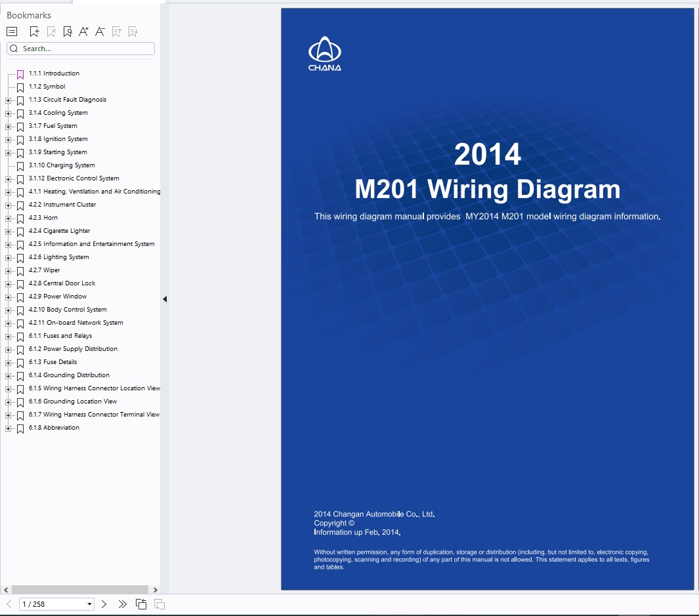Jump to last page double arrow
Image resolution: width=699 pixels, height=616 pixels.
[x=122, y=604]
